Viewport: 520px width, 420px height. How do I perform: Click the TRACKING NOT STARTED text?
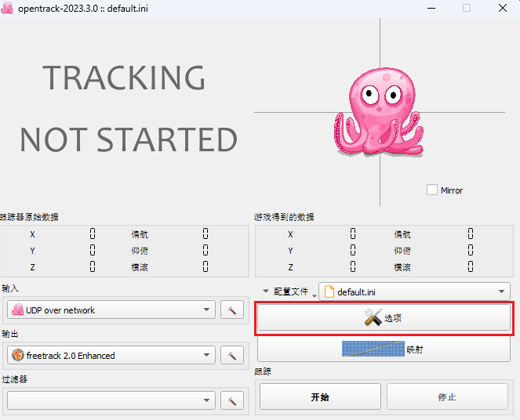(129, 108)
